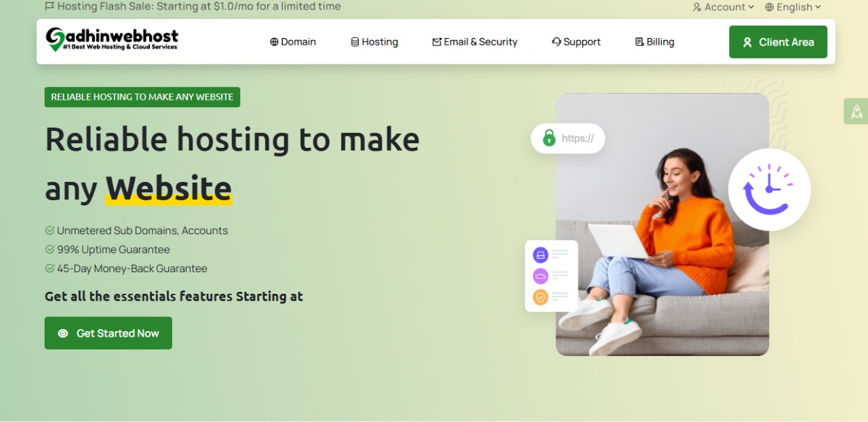Image resolution: width=868 pixels, height=422 pixels.
Task: Open the Hosting navigation menu
Action: 374,42
